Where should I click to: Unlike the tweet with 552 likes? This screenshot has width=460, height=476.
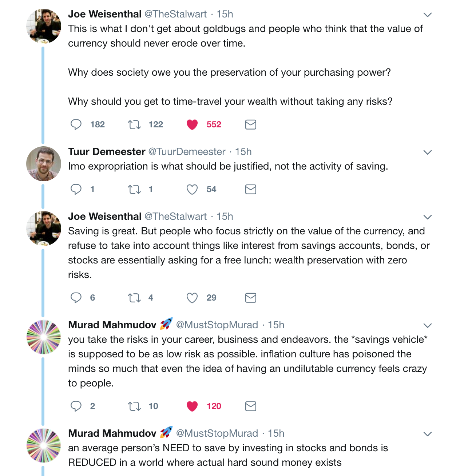click(x=192, y=124)
